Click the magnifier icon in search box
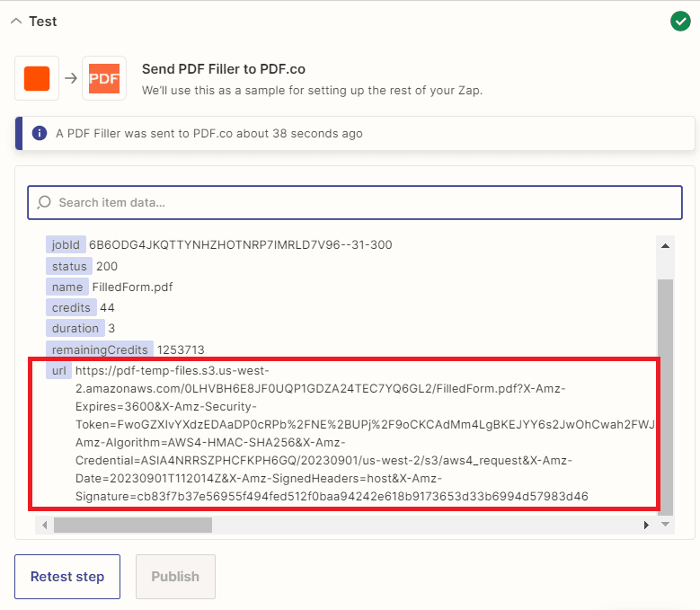This screenshot has height=610, width=700. coord(44,203)
